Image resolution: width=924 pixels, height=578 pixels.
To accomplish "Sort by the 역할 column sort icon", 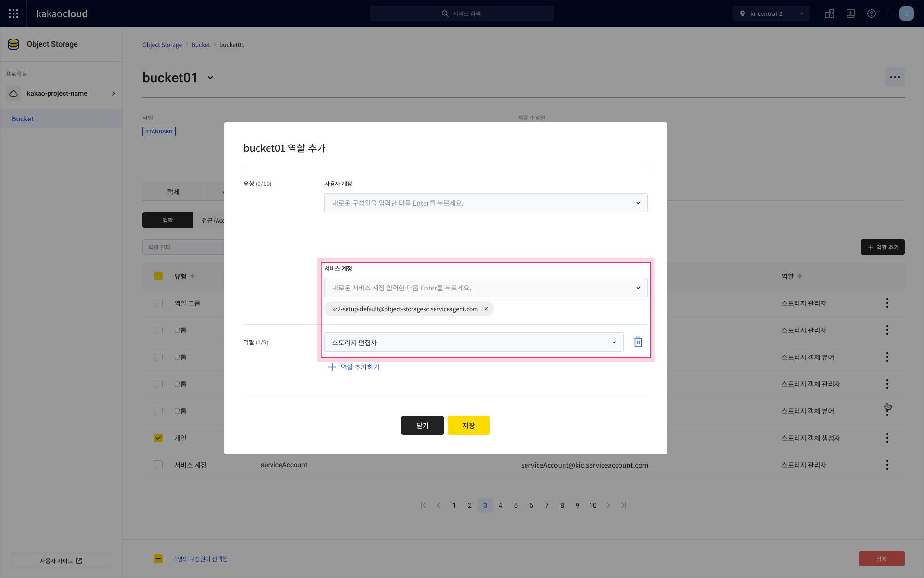I will (800, 276).
